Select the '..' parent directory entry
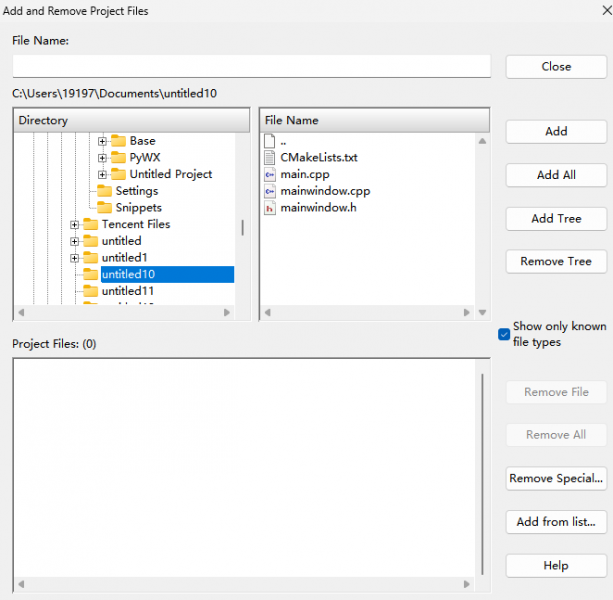613x600 pixels. 283,141
